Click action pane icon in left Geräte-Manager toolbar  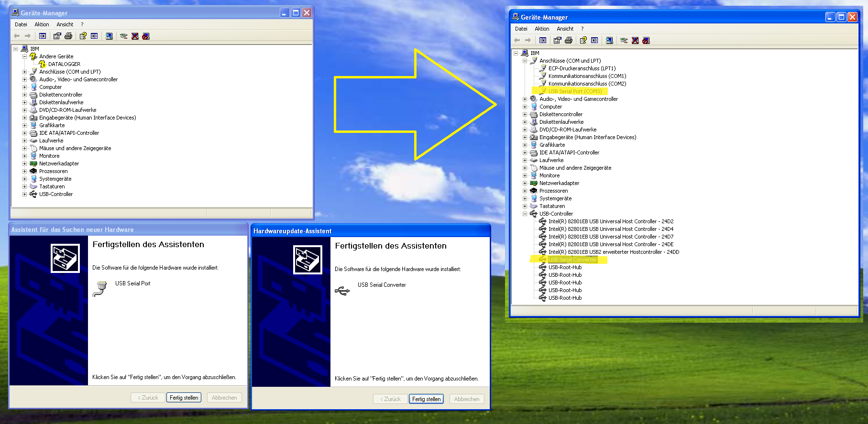coord(94,36)
